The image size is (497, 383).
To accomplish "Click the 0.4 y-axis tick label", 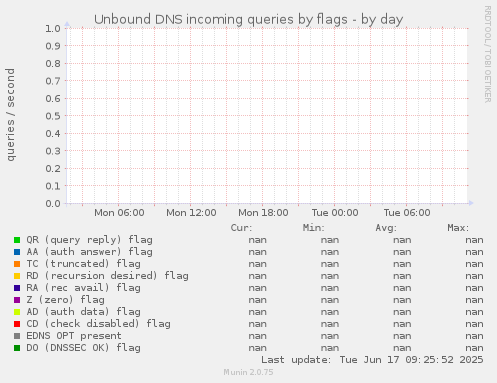I will pos(53,133).
